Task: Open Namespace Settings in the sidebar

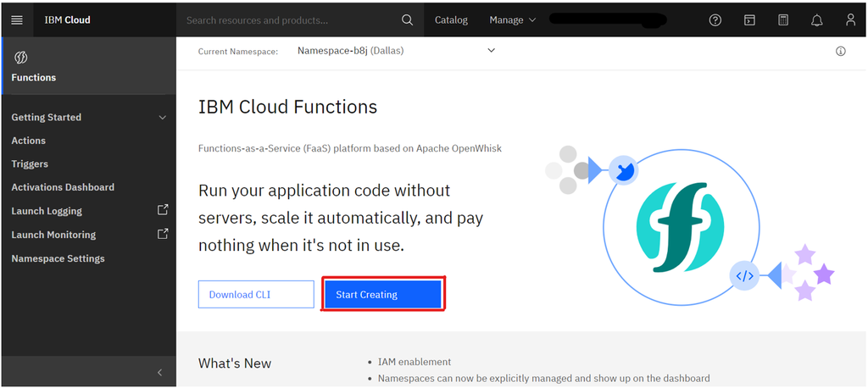Action: [58, 258]
